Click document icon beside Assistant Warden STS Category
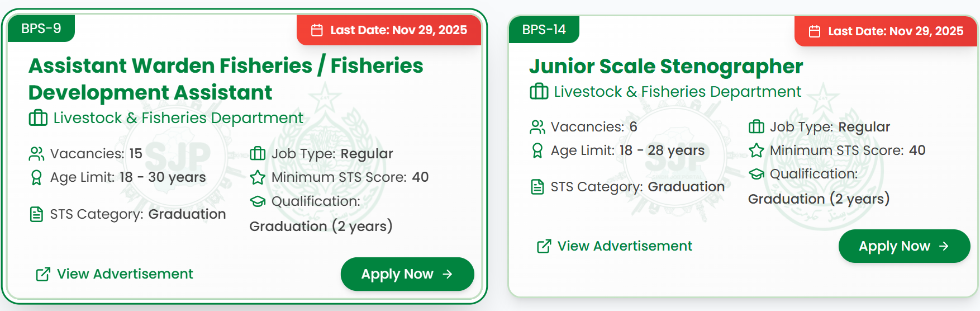Image resolution: width=980 pixels, height=311 pixels. click(36, 214)
